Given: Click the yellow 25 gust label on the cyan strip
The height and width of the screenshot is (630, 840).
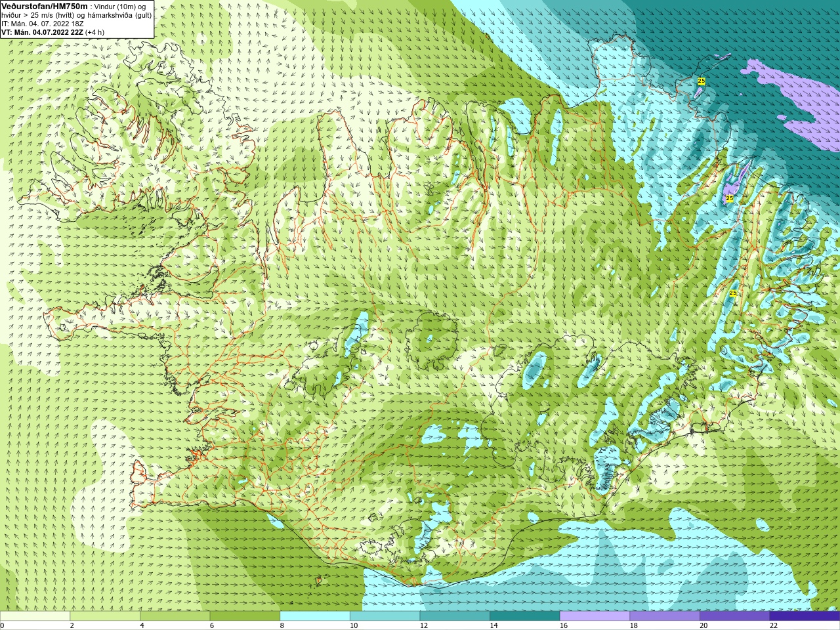Looking at the screenshot, I should pos(733,293).
